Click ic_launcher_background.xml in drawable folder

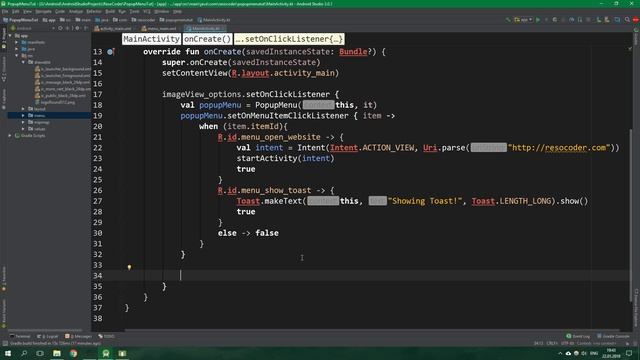(x=62, y=69)
